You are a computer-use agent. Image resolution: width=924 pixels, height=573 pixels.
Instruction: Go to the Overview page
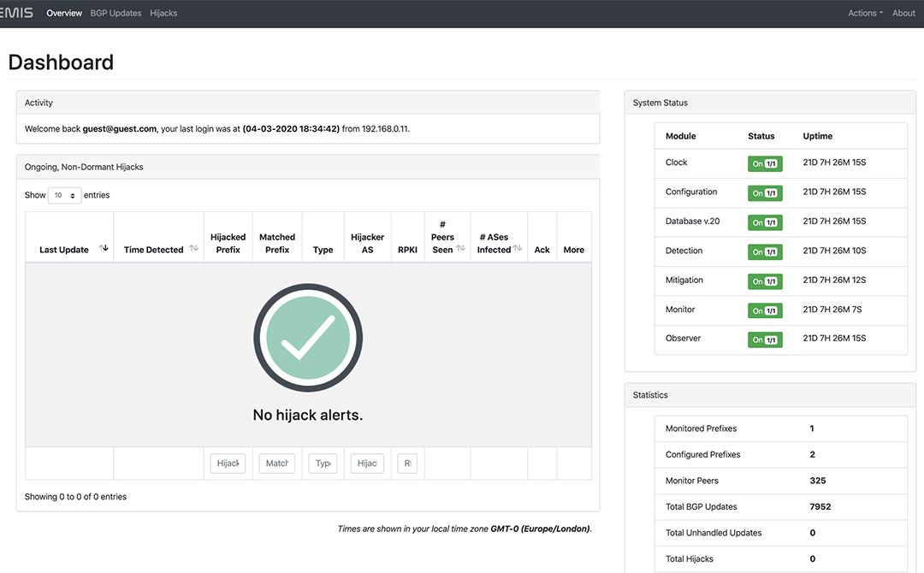[64, 13]
